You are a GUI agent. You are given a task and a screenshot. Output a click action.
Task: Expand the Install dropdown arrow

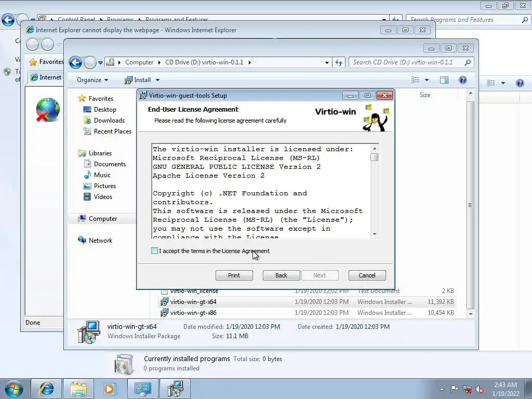click(157, 80)
